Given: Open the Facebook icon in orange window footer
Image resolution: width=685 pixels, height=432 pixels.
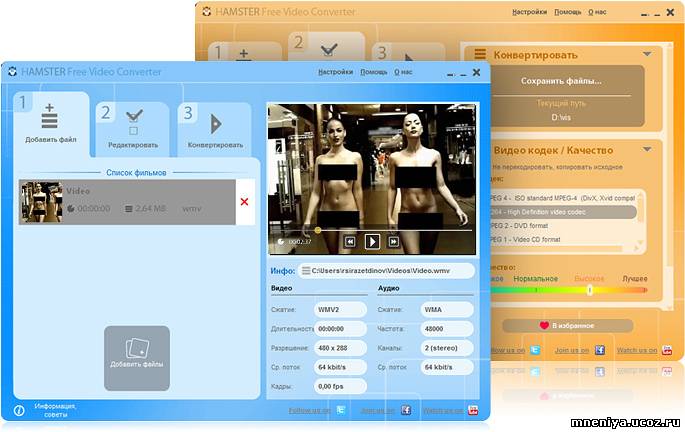Looking at the screenshot, I should click(600, 350).
